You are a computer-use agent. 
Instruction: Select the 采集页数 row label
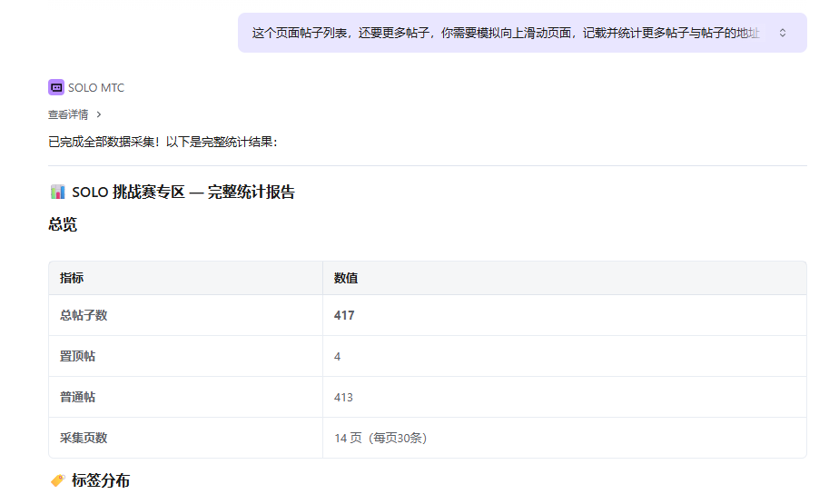(x=84, y=438)
